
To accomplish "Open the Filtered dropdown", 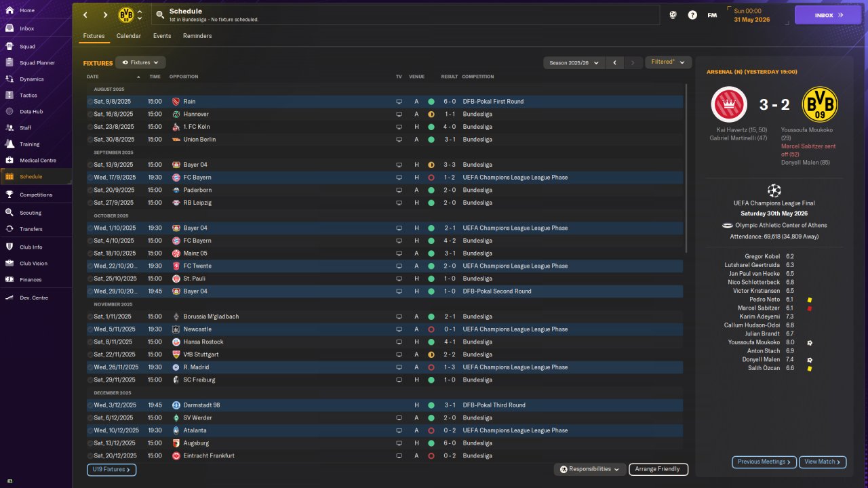I will pos(668,62).
